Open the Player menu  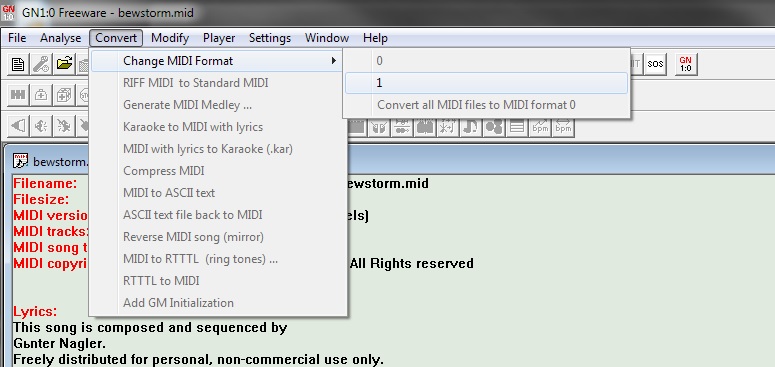219,38
